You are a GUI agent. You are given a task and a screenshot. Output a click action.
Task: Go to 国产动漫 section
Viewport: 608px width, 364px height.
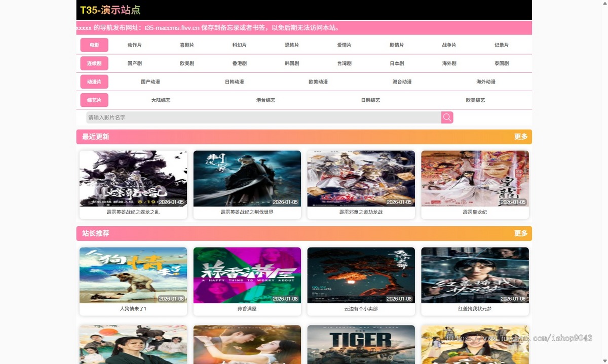point(150,82)
